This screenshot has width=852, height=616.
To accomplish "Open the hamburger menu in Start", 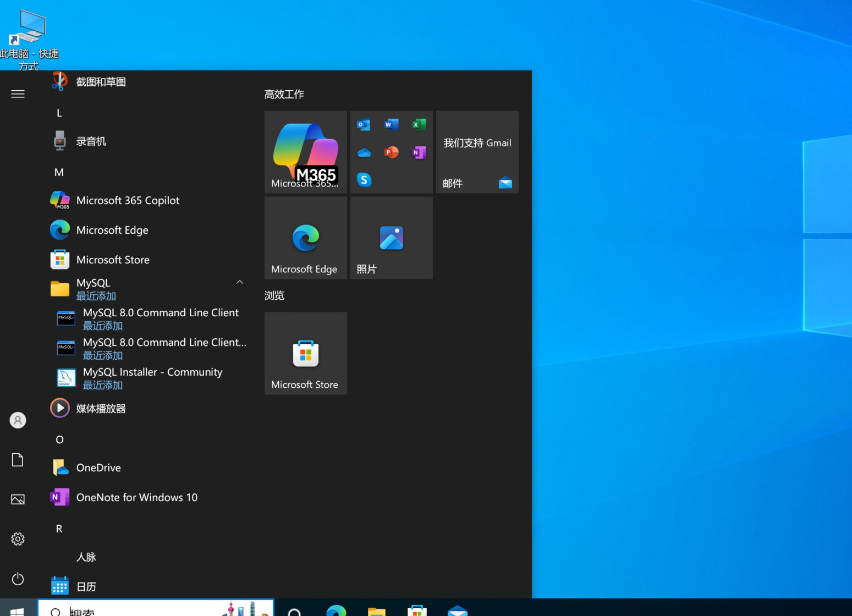I will click(18, 94).
